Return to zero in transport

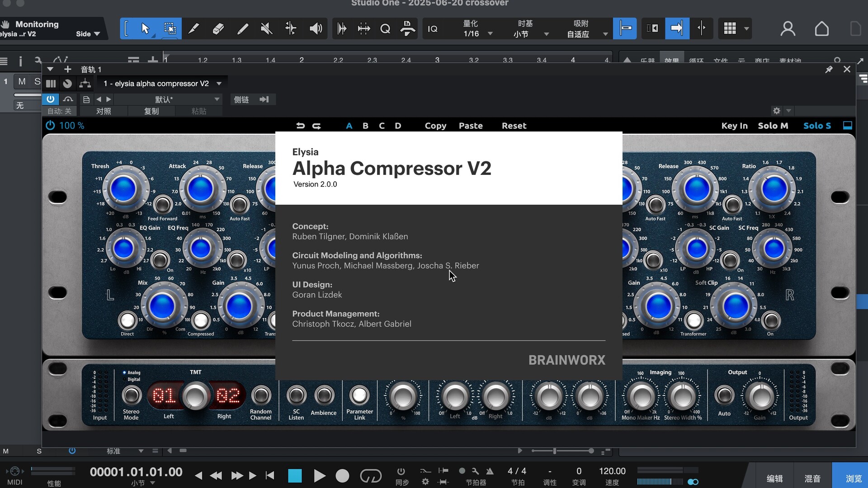point(270,475)
